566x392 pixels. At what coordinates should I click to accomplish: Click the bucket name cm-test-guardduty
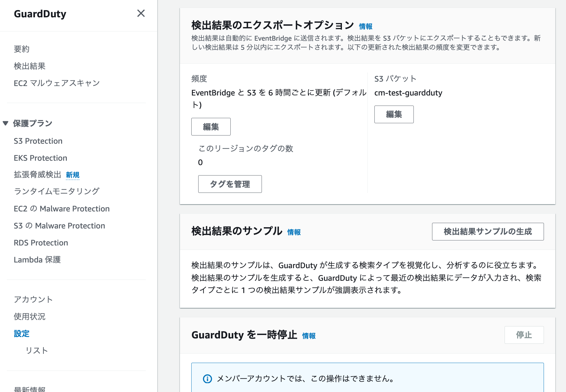pos(408,93)
